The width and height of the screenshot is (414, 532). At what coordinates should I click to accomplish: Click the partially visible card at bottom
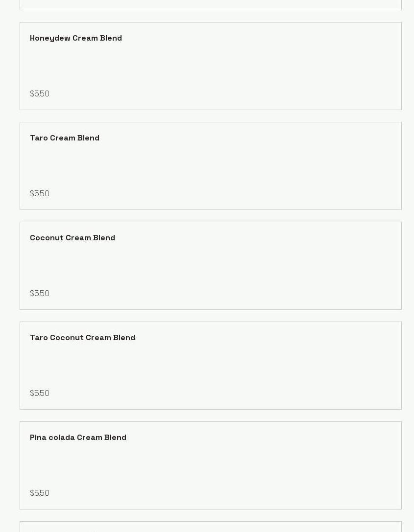coord(211,527)
